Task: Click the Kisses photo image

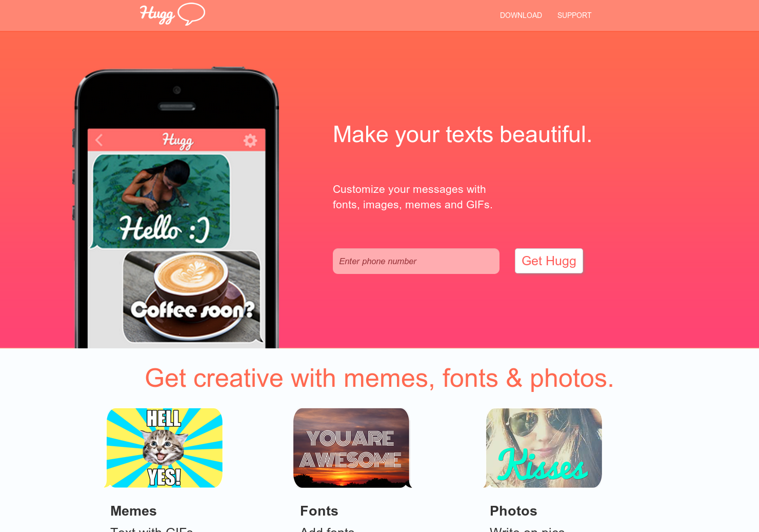Action: pyautogui.click(x=543, y=448)
